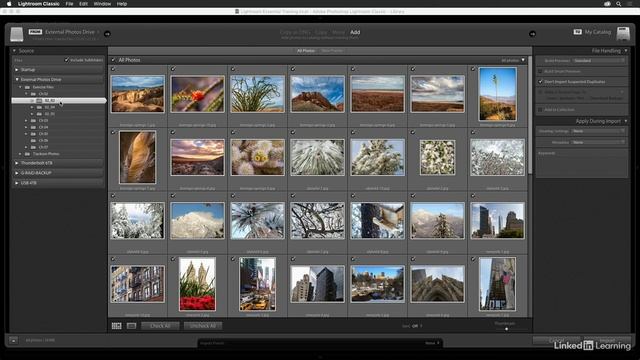Viewport: 640px width, 360px height.
Task: Click the destination drive icon by My Catalog
Action: tap(623, 34)
